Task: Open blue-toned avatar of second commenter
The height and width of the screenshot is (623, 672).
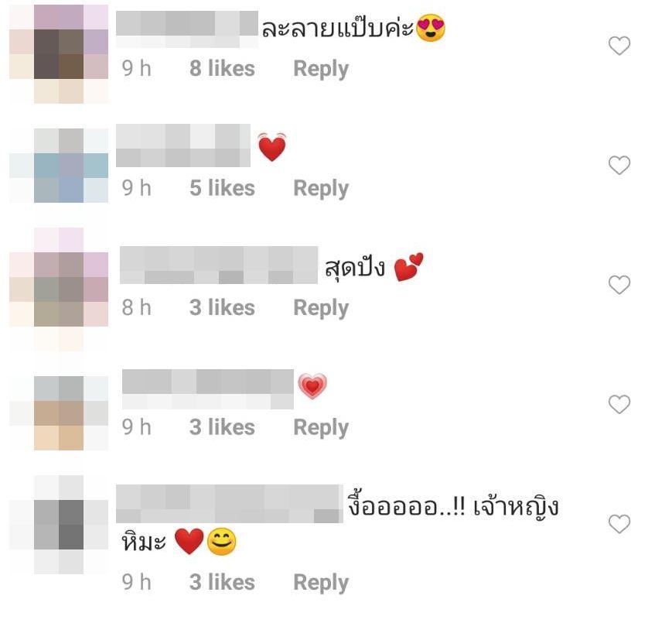Action: click(59, 166)
